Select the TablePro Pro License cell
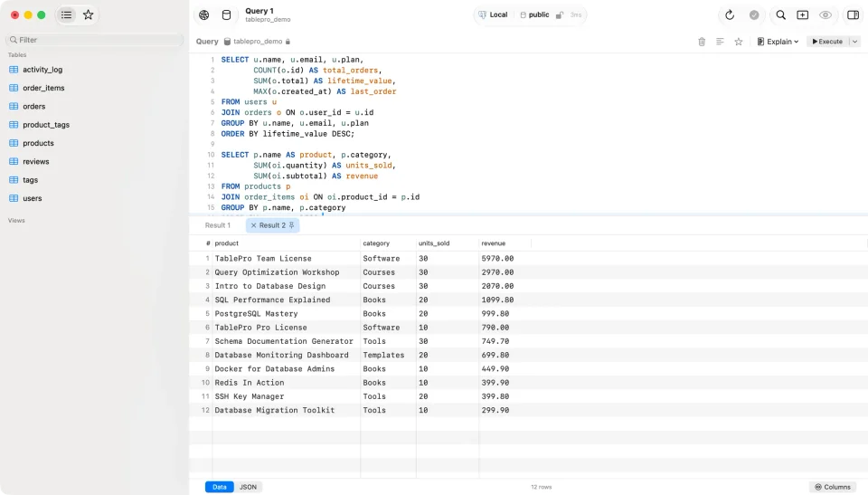 (287, 328)
